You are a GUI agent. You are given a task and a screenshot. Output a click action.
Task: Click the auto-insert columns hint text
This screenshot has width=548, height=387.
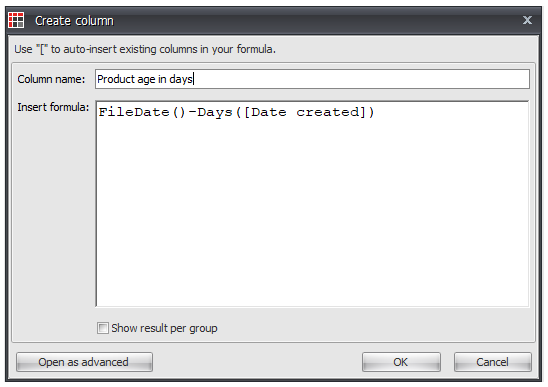point(145,49)
